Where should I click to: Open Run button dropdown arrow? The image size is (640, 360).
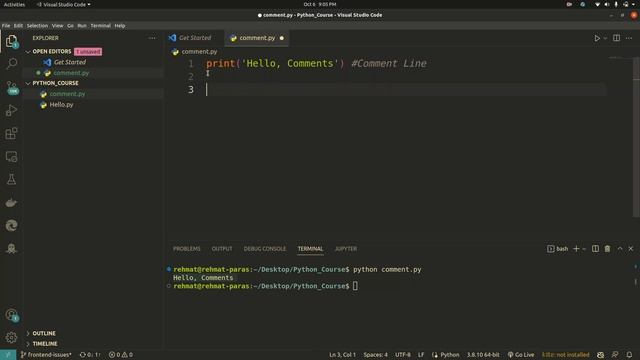(x=606, y=38)
